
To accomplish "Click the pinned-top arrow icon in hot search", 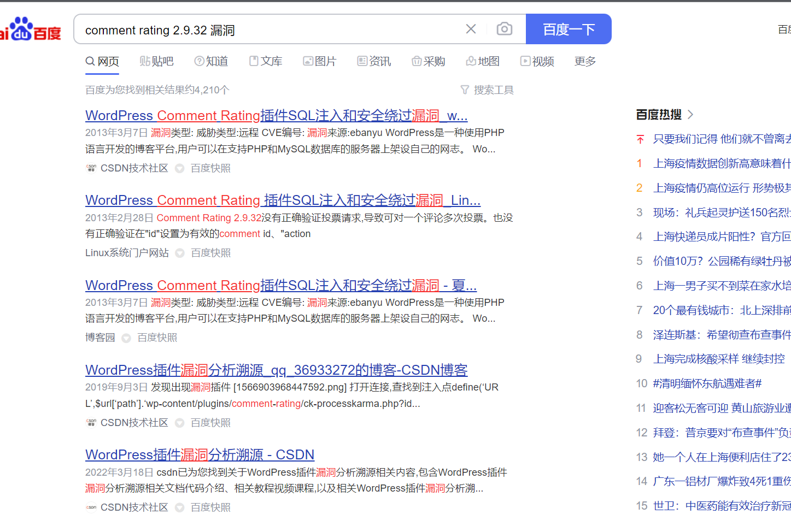I will coord(640,139).
